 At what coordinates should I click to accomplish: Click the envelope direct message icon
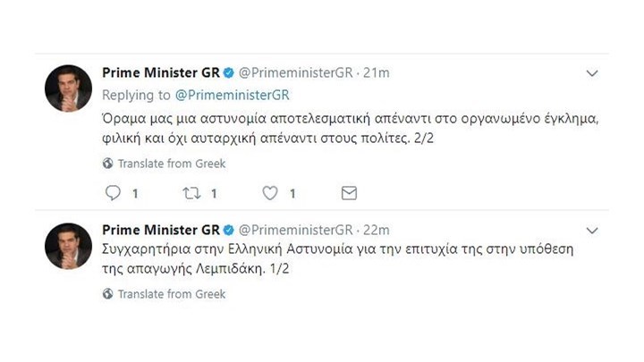pos(349,193)
